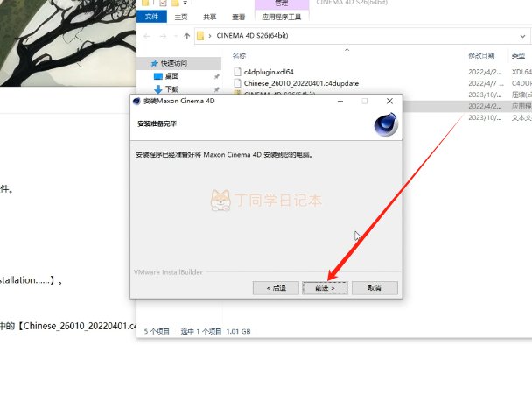Viewport: 532px width, 409px height.
Task: Click the 前进 > next button
Action: pos(325,288)
